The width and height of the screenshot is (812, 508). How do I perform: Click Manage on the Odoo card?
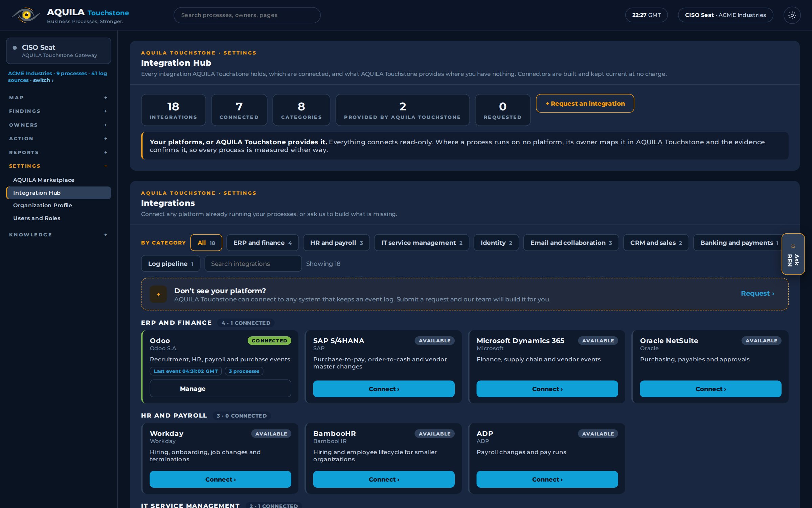click(x=220, y=388)
